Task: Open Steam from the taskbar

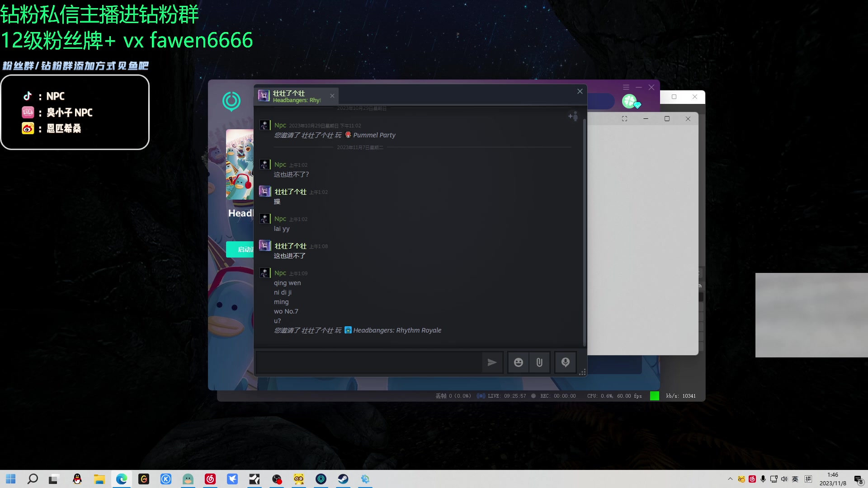Action: point(343,479)
